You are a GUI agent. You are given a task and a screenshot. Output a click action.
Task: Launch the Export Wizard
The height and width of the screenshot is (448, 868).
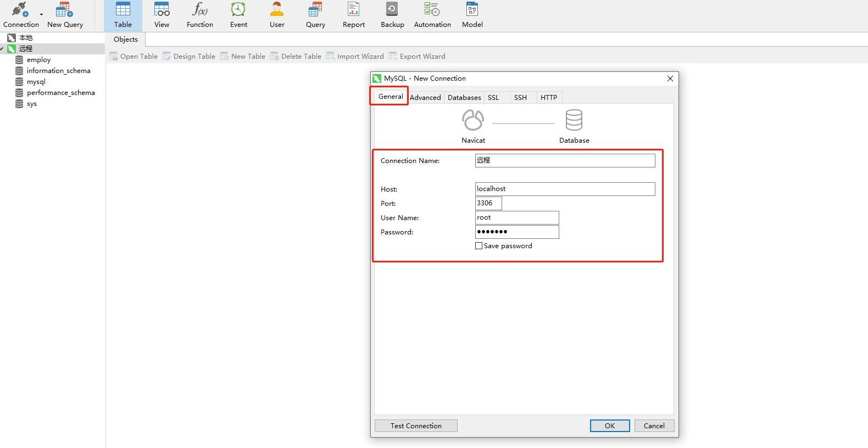417,57
